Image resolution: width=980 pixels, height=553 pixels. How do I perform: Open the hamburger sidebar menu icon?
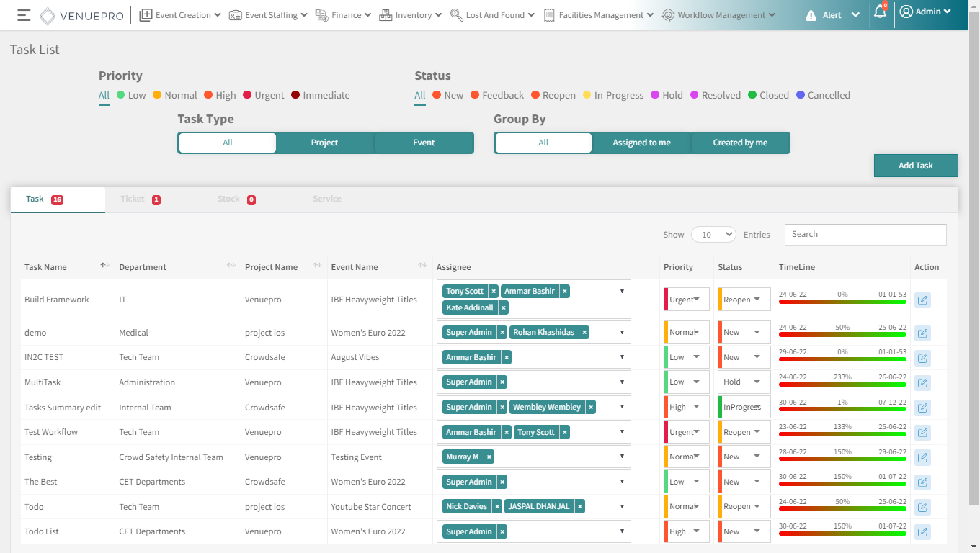pos(24,15)
